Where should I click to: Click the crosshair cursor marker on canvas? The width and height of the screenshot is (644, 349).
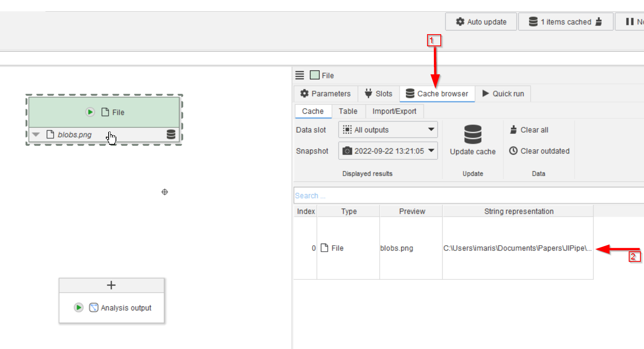point(165,192)
